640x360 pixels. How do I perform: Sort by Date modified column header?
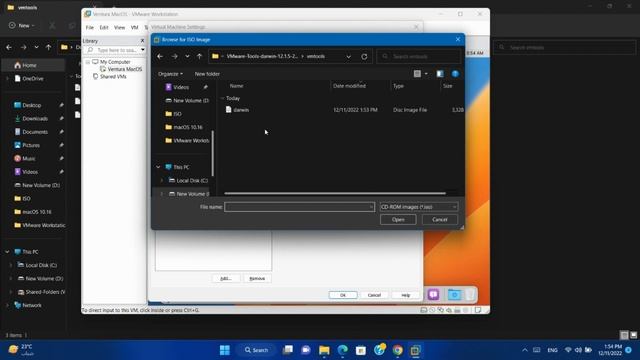tap(349, 86)
